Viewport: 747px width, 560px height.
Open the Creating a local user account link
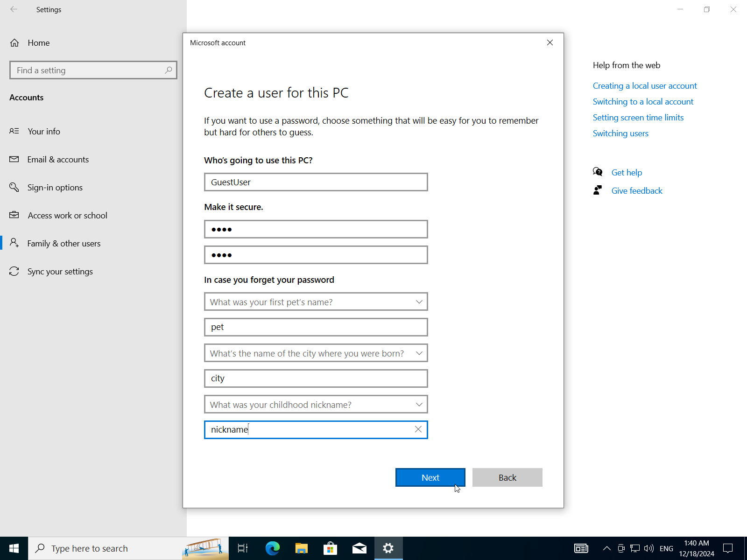[644, 86]
